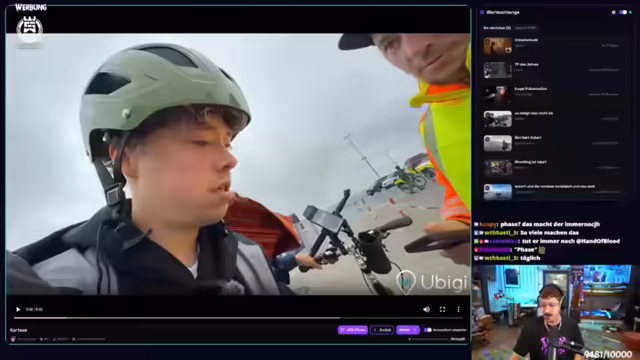Click the purple Warteschlange icon in the panel header
This screenshot has height=360, width=640.
pos(482,13)
